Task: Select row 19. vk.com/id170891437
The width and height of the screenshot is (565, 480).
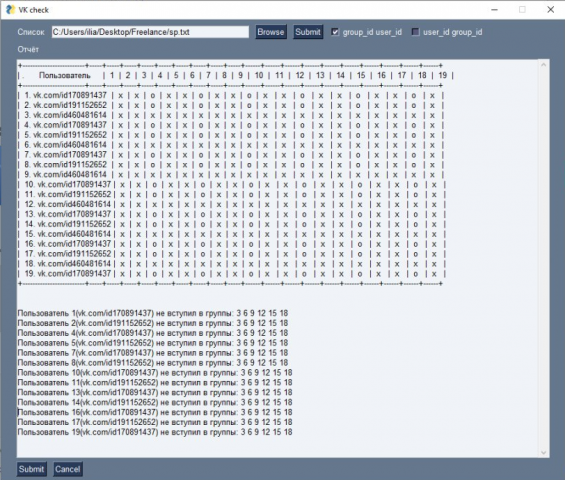Action: (x=232, y=274)
